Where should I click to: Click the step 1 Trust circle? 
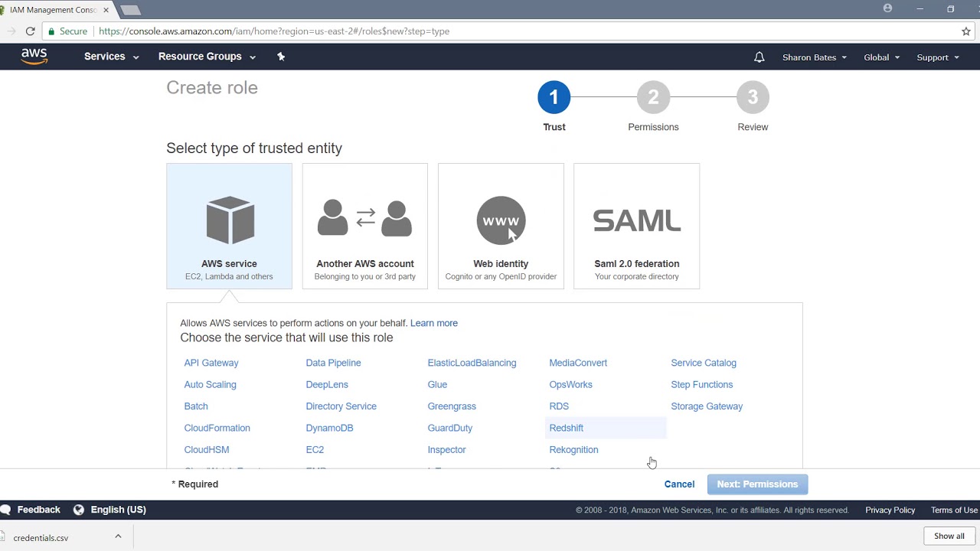point(554,97)
